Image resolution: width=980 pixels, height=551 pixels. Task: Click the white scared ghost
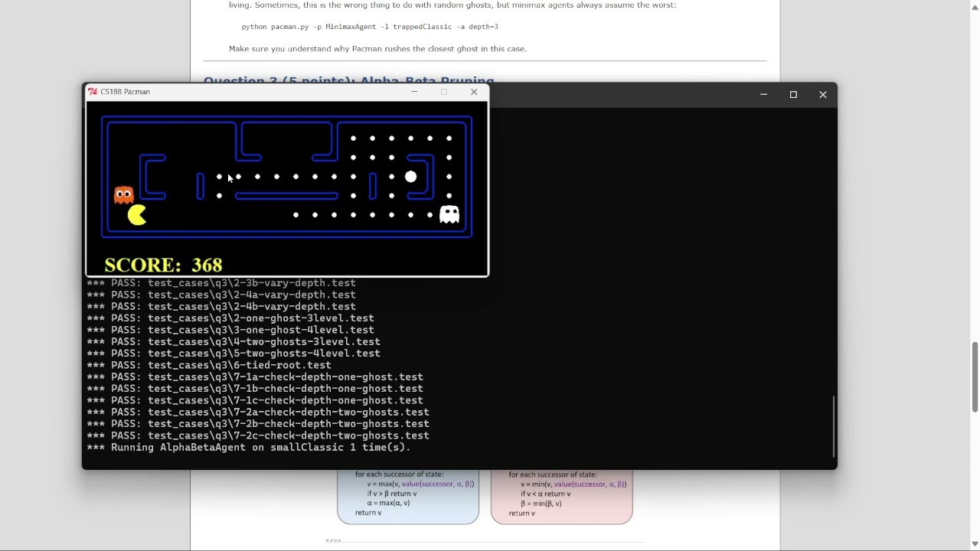450,215
